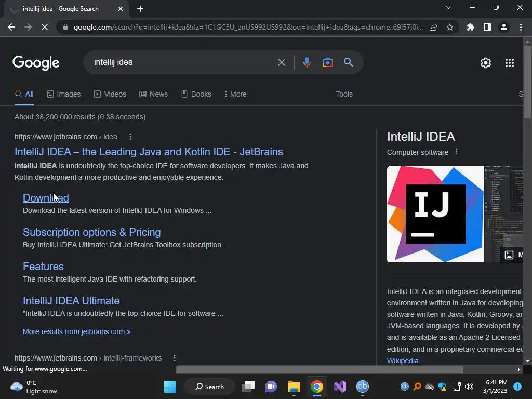
Task: Open the IntelliJ IDEA Ultimate link
Action: pyautogui.click(x=71, y=301)
